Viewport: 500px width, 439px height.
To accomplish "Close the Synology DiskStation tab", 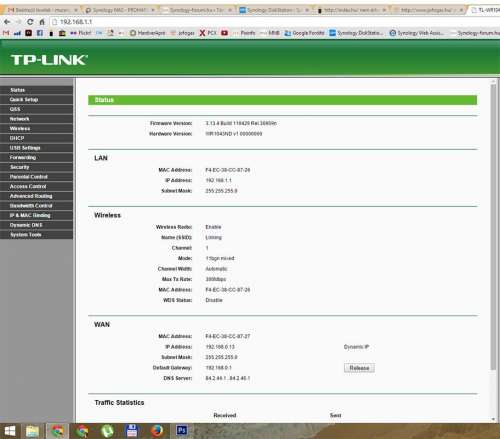I will 307,10.
